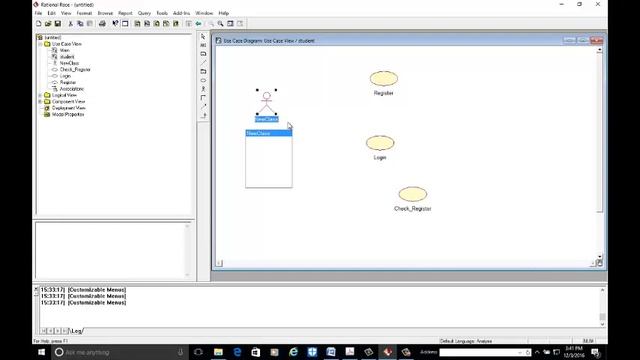Click the context help arrow icon
This screenshot has height=360, width=640.
115,24
